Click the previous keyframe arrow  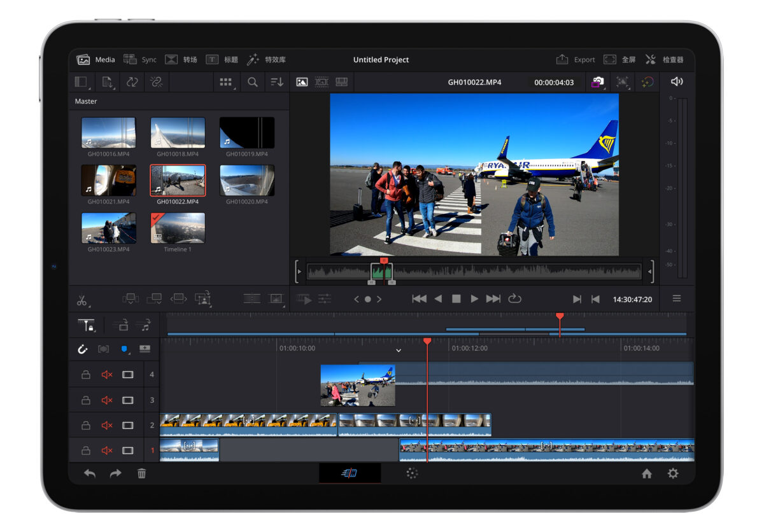click(x=357, y=299)
